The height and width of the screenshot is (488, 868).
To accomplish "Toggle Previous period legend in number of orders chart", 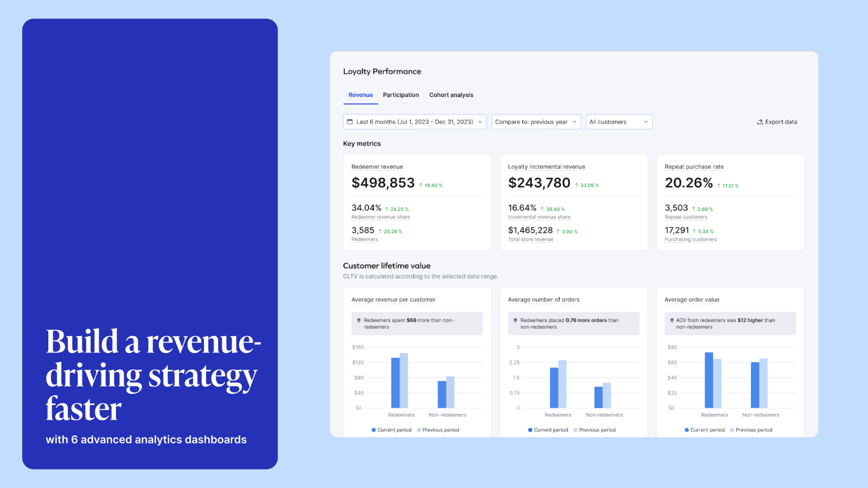I will (595, 430).
